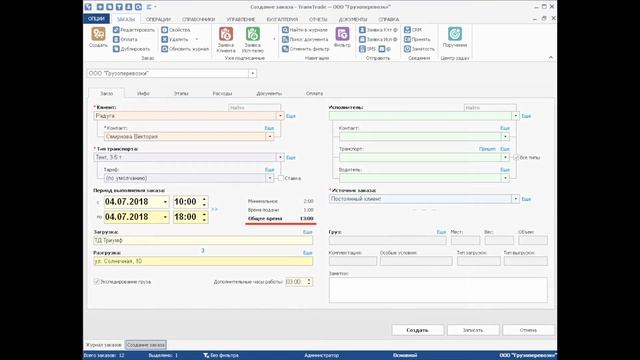Click the @ icon next to SMS
The image size is (640, 360).
pos(384,49)
